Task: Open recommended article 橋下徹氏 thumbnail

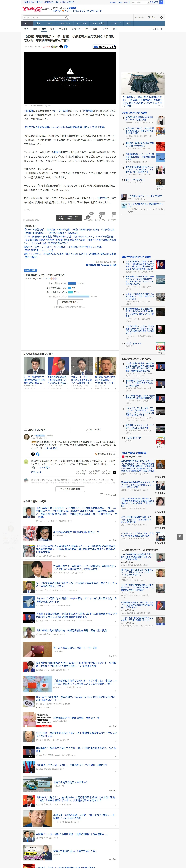Action: click(106, 366)
